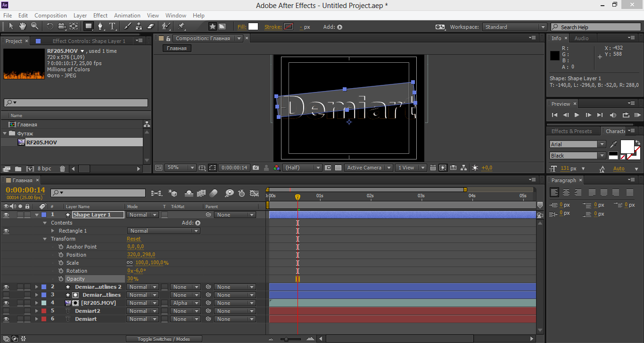644x343 pixels.
Task: Select the Selection arrow tool
Action: click(11, 26)
